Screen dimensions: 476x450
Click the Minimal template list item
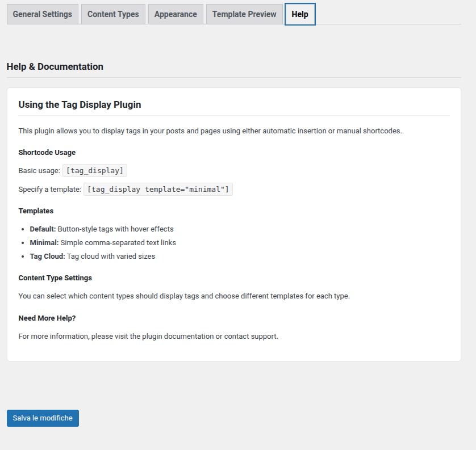pyautogui.click(x=103, y=243)
